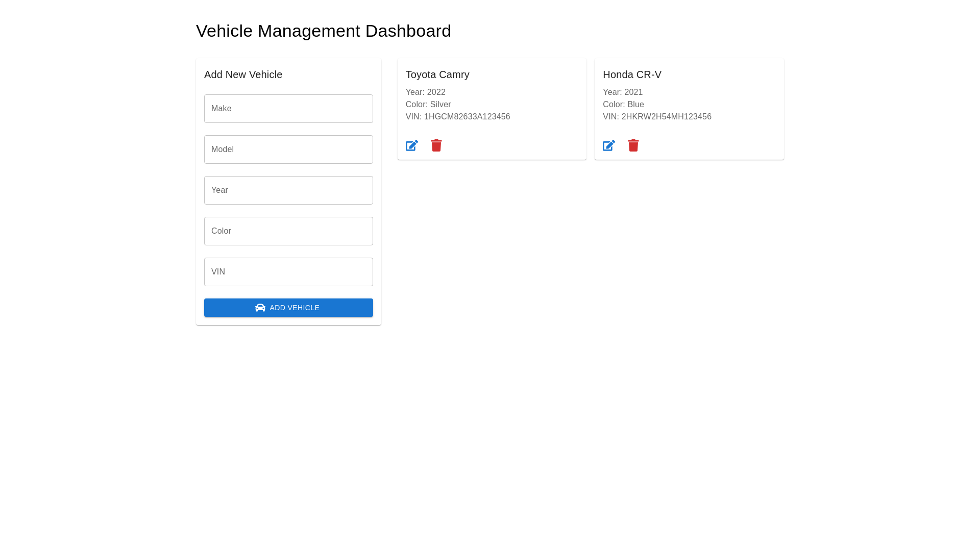Select the Toyota Camry card title
980x551 pixels.
(437, 74)
